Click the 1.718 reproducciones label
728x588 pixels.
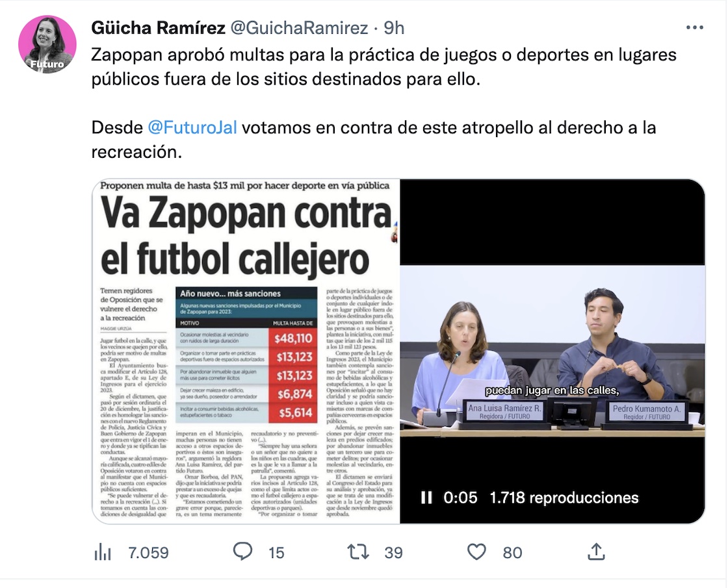pyautogui.click(x=564, y=498)
